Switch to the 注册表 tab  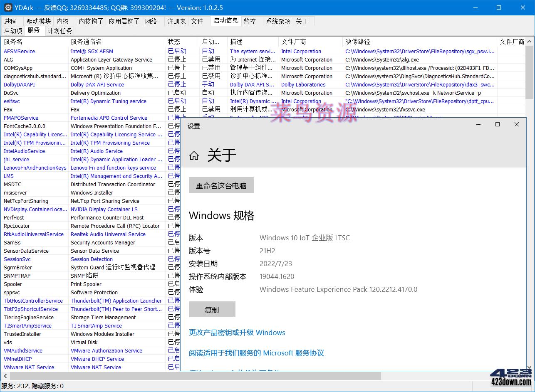click(176, 21)
